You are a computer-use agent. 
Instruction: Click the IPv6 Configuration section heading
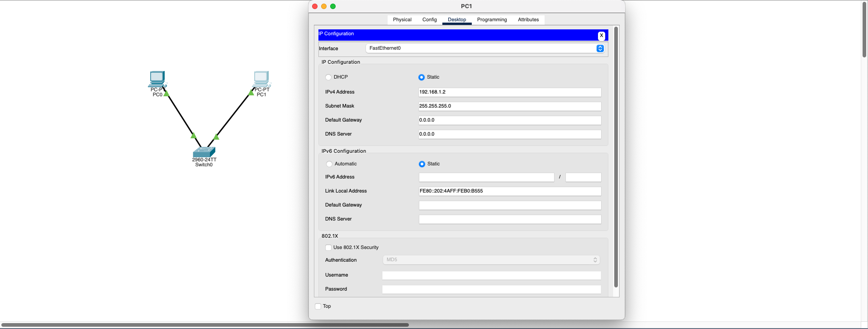[344, 151]
